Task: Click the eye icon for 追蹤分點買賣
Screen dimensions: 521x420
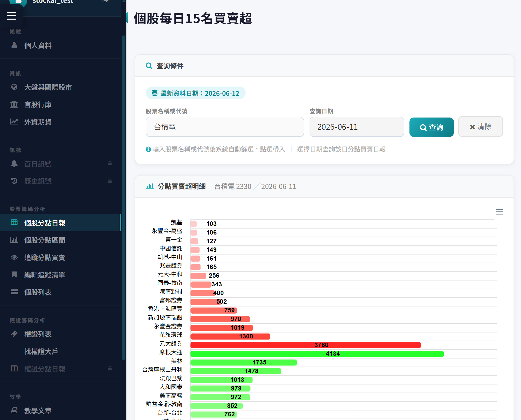Action: [14, 257]
